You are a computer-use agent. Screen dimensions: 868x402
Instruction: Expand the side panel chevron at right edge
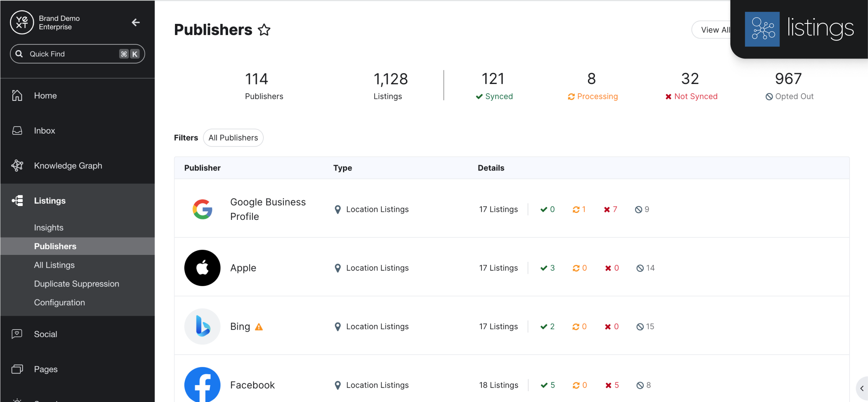[x=861, y=388]
